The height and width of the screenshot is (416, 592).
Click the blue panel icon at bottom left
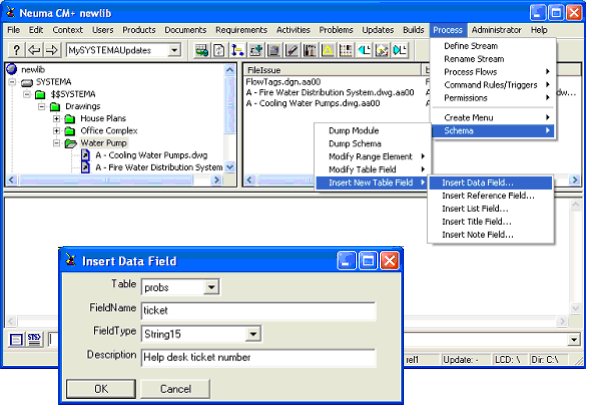pos(16,339)
